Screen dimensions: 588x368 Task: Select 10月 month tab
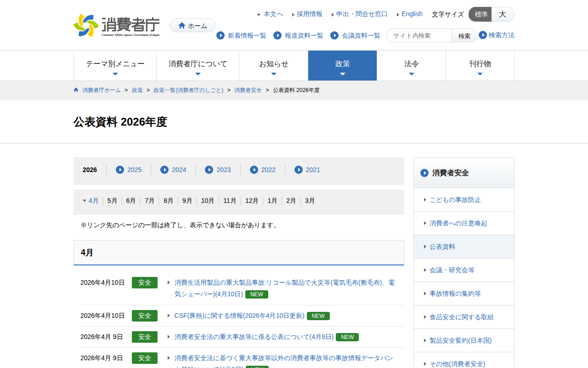tap(208, 201)
